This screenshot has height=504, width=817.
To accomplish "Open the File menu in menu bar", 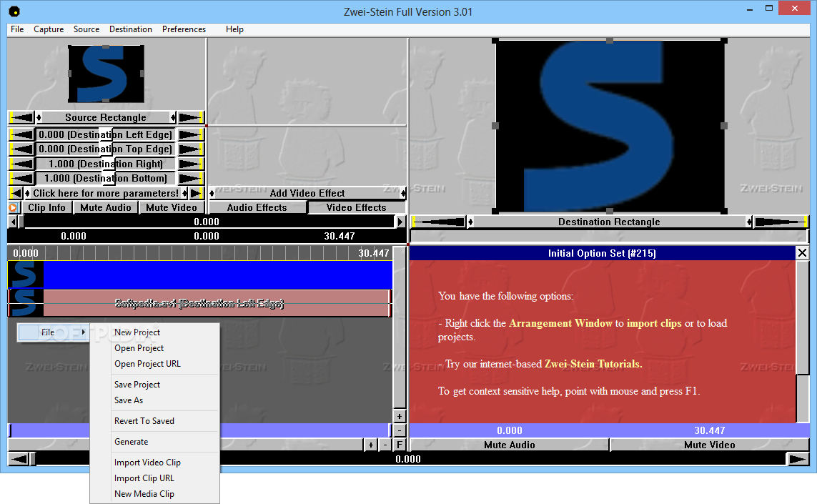I will (x=17, y=29).
